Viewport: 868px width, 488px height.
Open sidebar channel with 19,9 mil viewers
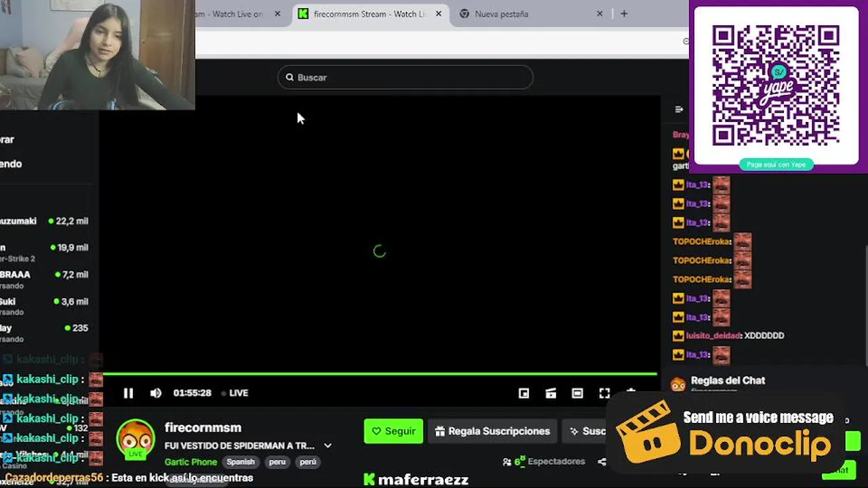45,252
